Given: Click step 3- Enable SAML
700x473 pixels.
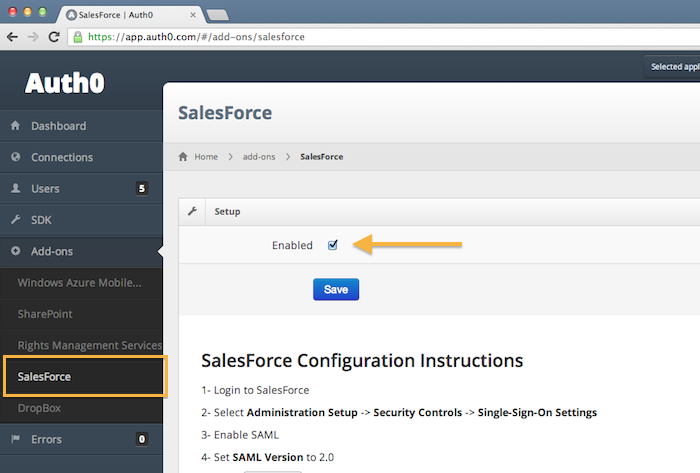Looking at the screenshot, I should pyautogui.click(x=240, y=435).
